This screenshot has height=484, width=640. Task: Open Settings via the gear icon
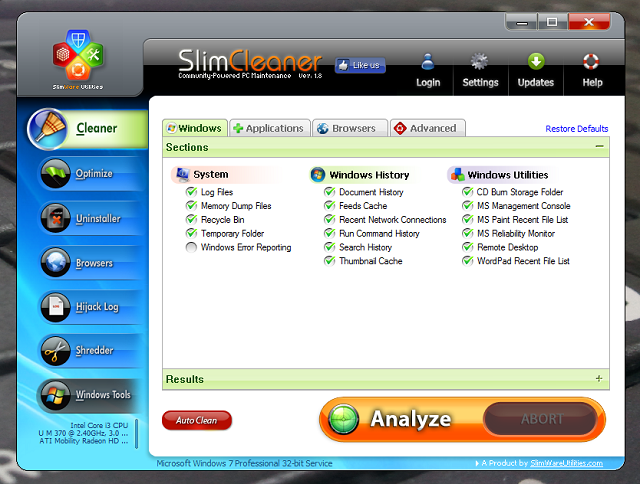pos(479,62)
